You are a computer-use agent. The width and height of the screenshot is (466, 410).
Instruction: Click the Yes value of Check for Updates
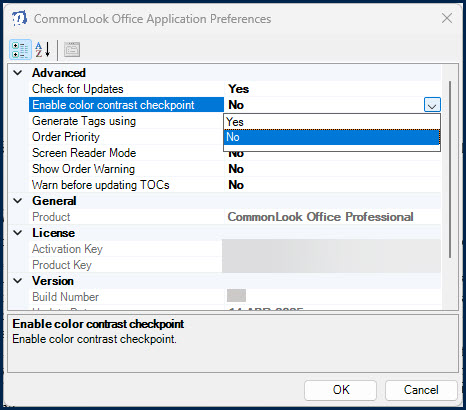[x=239, y=89]
